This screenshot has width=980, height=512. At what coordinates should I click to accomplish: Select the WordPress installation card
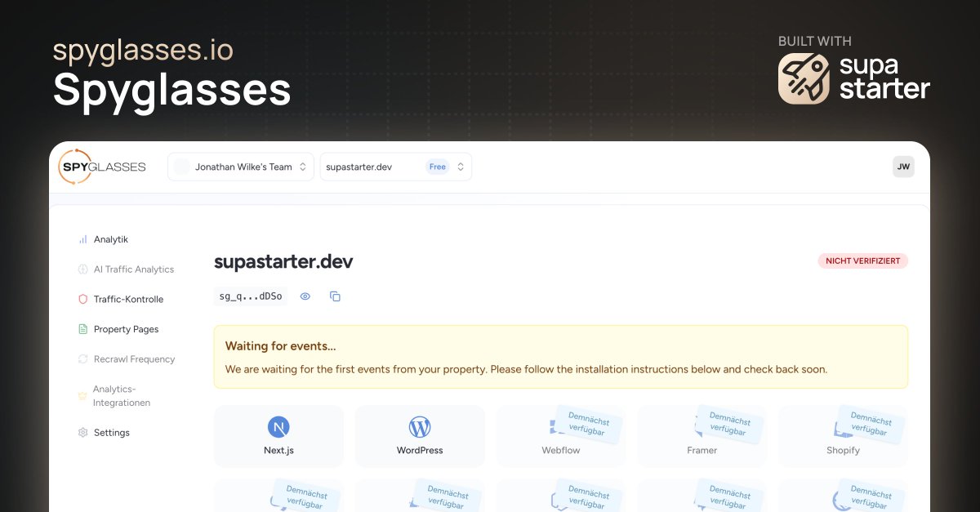point(420,436)
